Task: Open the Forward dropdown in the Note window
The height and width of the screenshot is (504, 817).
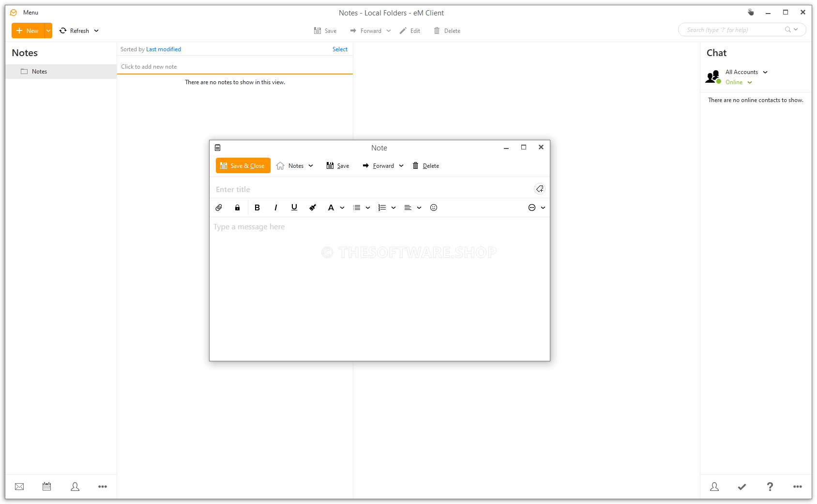Action: (402, 165)
